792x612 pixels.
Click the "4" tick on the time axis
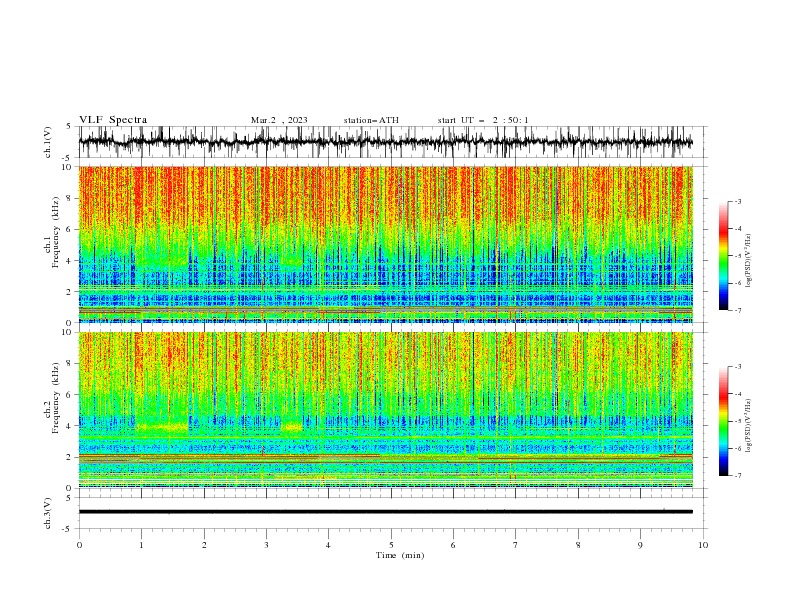[x=328, y=545]
